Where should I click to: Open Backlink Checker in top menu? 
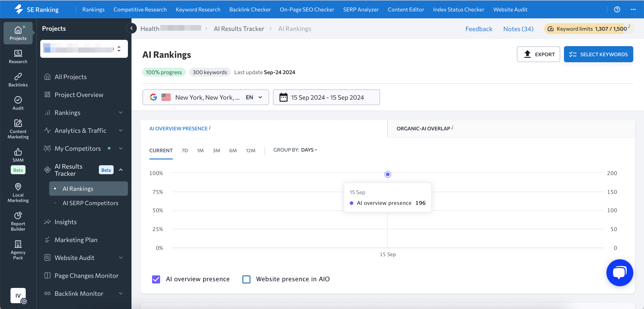point(250,9)
